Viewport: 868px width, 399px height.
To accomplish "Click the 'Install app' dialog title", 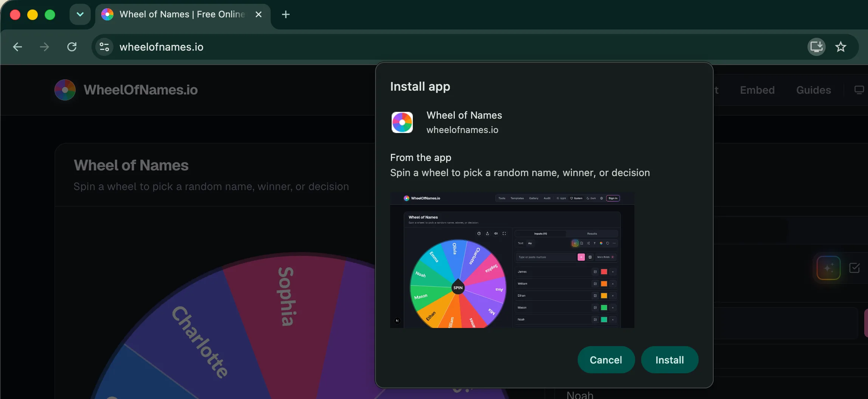I will 420,87.
